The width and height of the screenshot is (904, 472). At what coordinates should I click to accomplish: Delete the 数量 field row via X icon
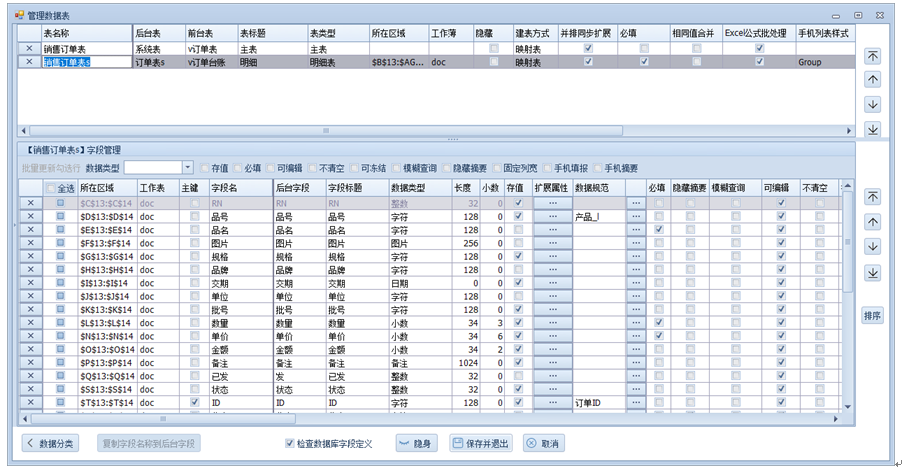click(x=31, y=323)
